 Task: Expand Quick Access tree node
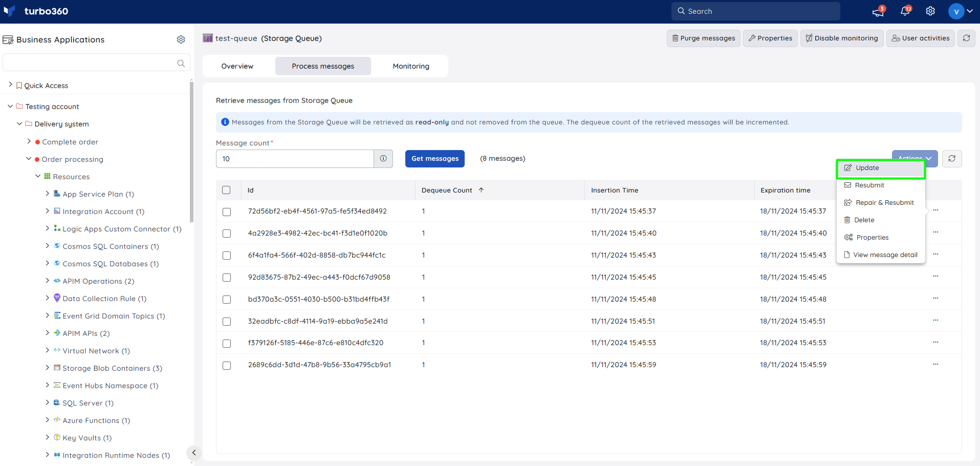tap(10, 84)
